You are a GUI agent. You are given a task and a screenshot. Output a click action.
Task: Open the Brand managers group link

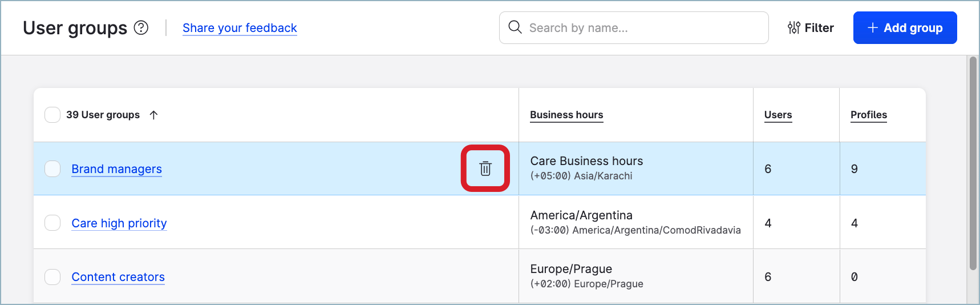click(x=117, y=169)
